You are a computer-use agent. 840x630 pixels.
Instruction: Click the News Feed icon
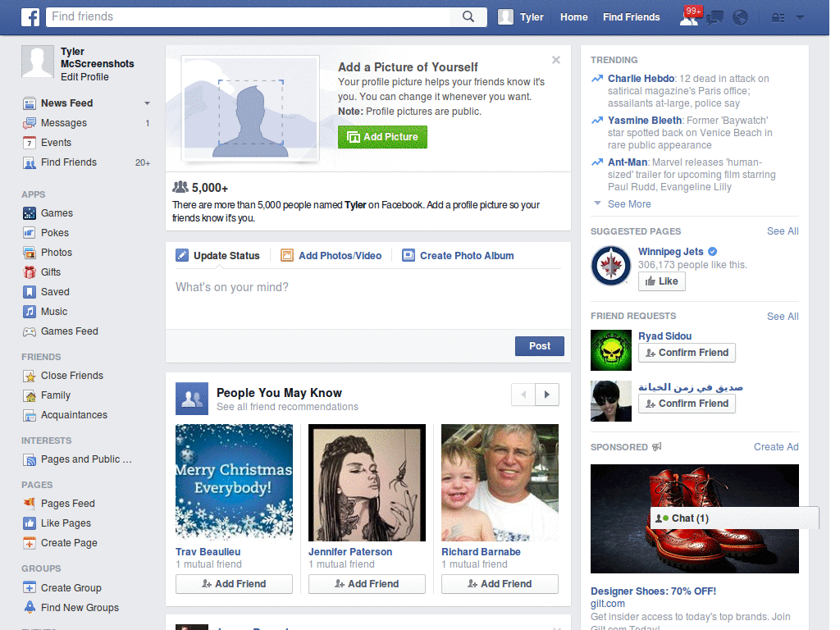30,103
